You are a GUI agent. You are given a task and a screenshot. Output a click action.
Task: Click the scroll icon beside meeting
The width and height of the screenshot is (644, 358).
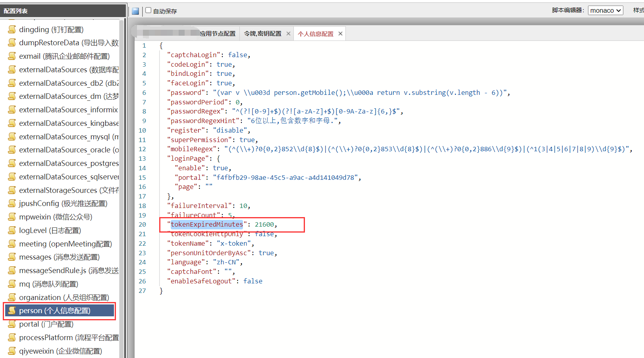coord(12,244)
